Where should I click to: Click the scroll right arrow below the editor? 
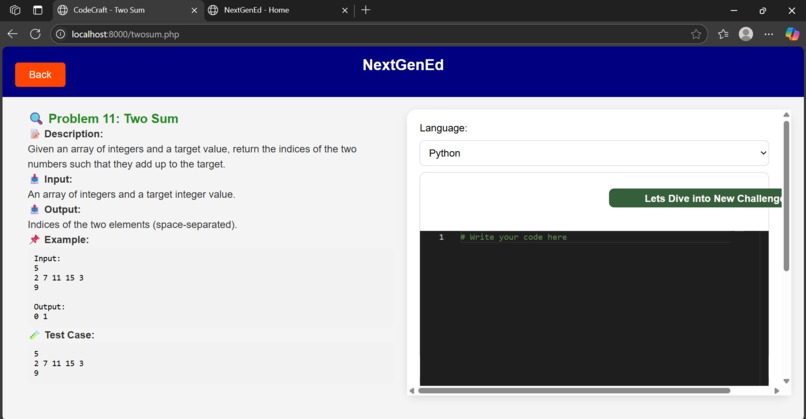(777, 391)
